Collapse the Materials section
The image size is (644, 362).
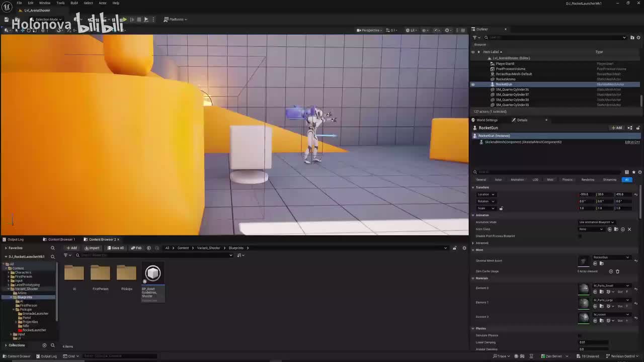pos(473,279)
